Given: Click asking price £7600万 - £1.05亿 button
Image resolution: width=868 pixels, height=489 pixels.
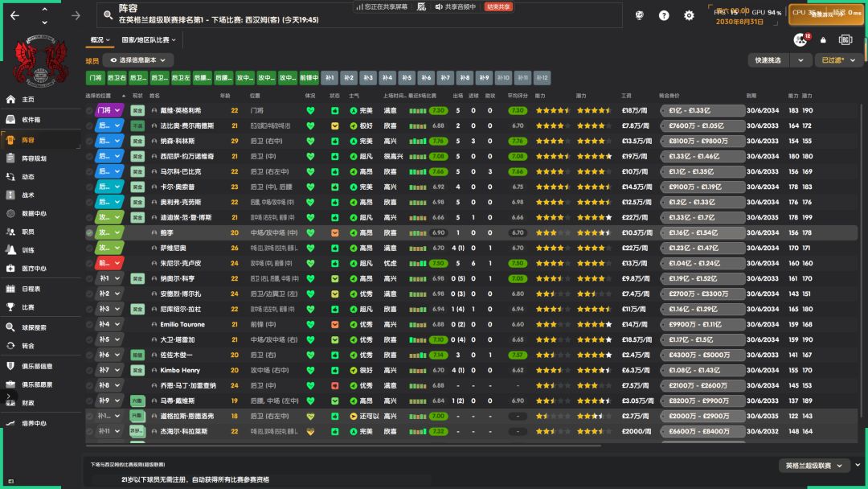Looking at the screenshot, I should tap(702, 125).
